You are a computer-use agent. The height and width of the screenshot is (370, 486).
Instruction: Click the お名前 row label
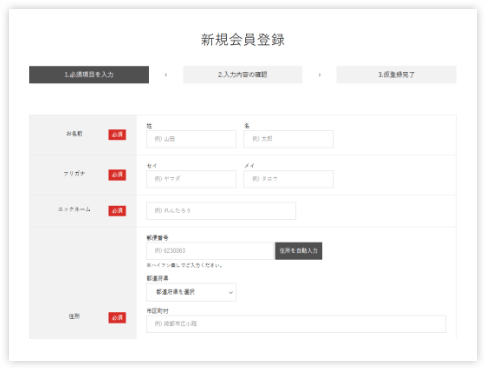[74, 134]
